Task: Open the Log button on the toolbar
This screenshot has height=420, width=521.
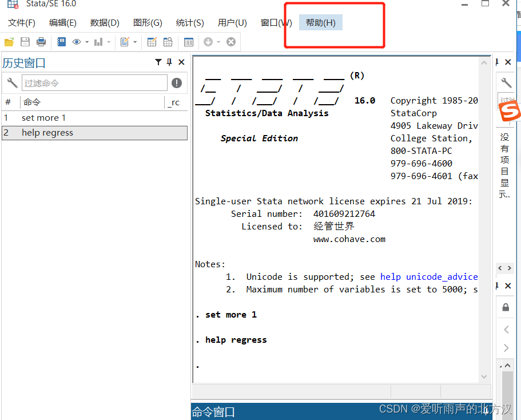Action: (x=62, y=41)
